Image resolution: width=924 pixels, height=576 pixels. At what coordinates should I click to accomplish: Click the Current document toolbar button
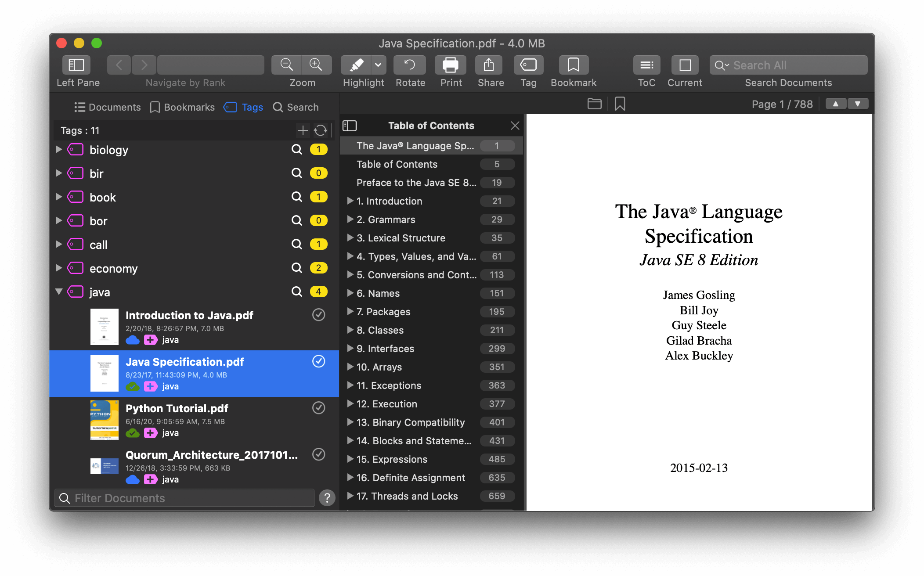[x=685, y=65]
